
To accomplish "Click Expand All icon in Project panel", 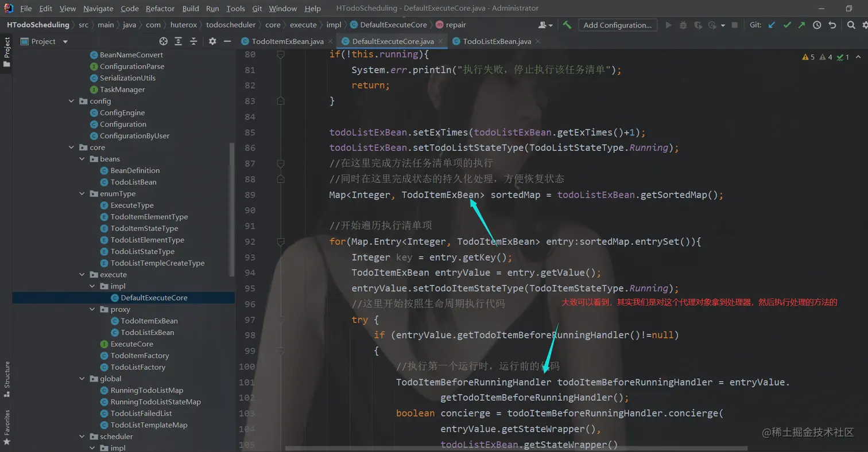I will pyautogui.click(x=179, y=41).
